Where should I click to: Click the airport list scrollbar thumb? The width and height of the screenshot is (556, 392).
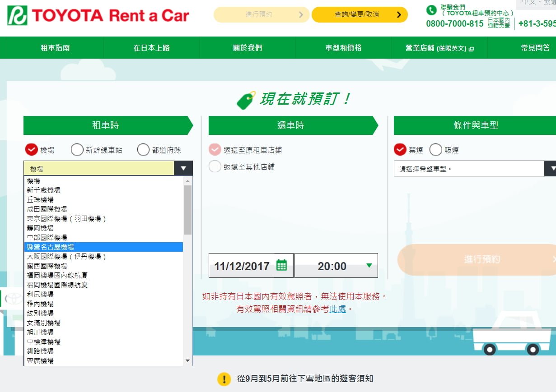click(188, 210)
